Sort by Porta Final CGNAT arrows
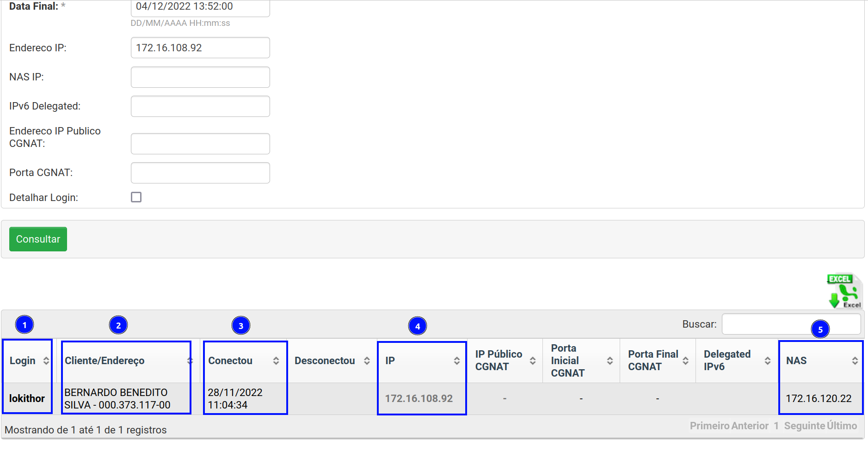The width and height of the screenshot is (868, 451). click(x=685, y=361)
